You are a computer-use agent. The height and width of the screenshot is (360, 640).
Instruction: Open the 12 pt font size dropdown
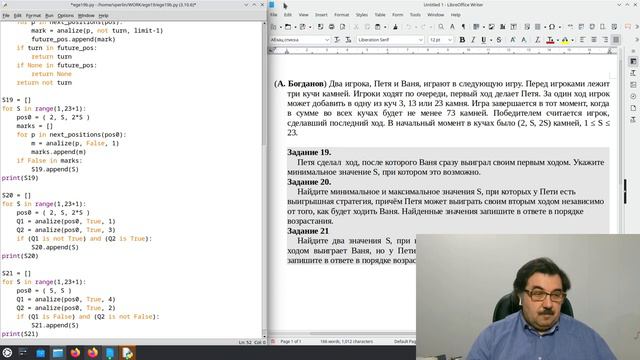click(450, 40)
